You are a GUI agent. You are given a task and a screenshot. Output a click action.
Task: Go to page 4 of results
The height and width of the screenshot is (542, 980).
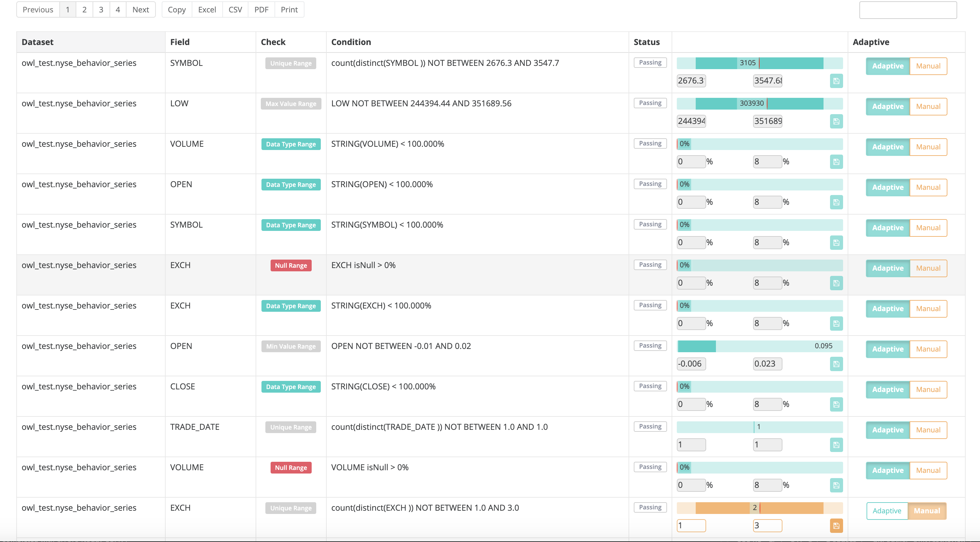[x=118, y=9]
